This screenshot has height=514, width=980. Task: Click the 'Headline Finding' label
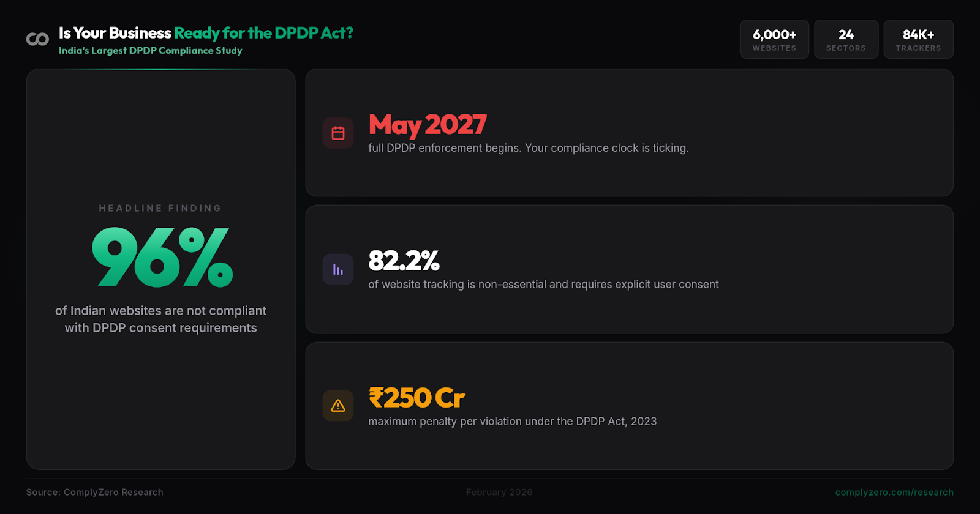coord(160,209)
